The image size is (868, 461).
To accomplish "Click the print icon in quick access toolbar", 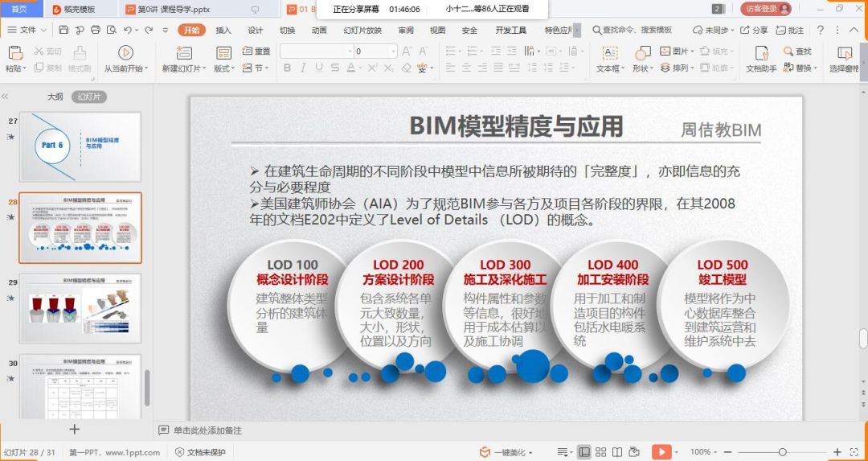I will point(95,30).
